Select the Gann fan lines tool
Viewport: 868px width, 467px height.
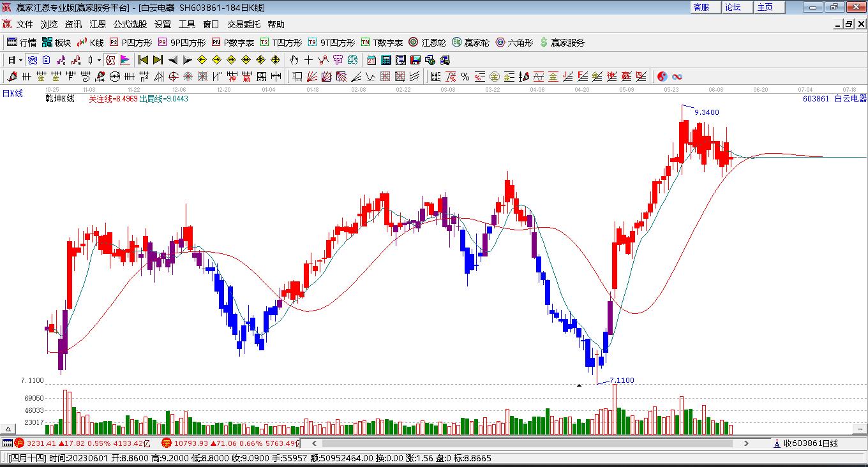point(312,77)
